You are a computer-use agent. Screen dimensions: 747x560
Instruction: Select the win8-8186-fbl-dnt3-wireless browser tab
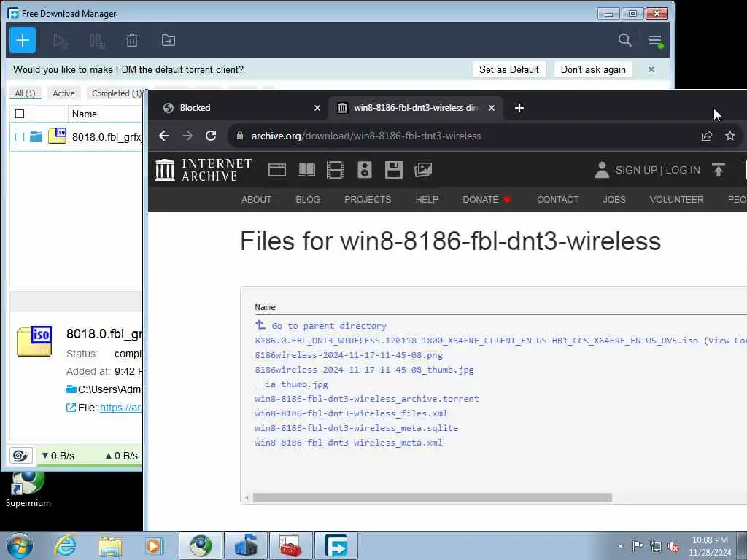tap(414, 108)
